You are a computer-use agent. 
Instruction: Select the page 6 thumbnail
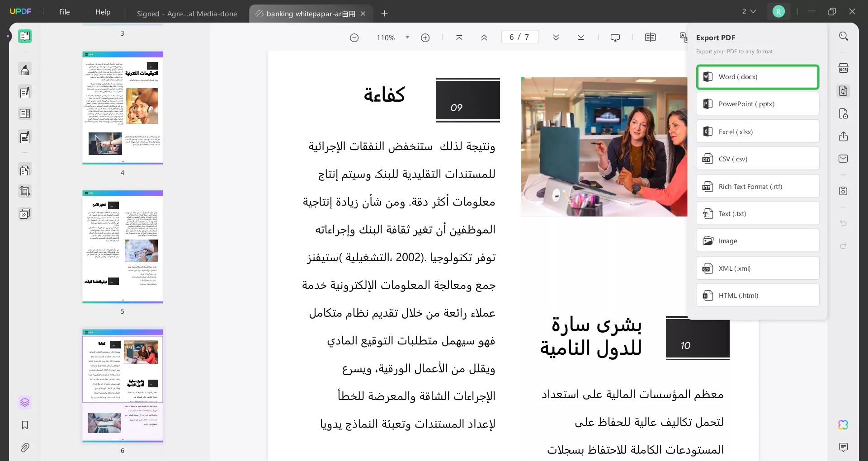click(123, 386)
